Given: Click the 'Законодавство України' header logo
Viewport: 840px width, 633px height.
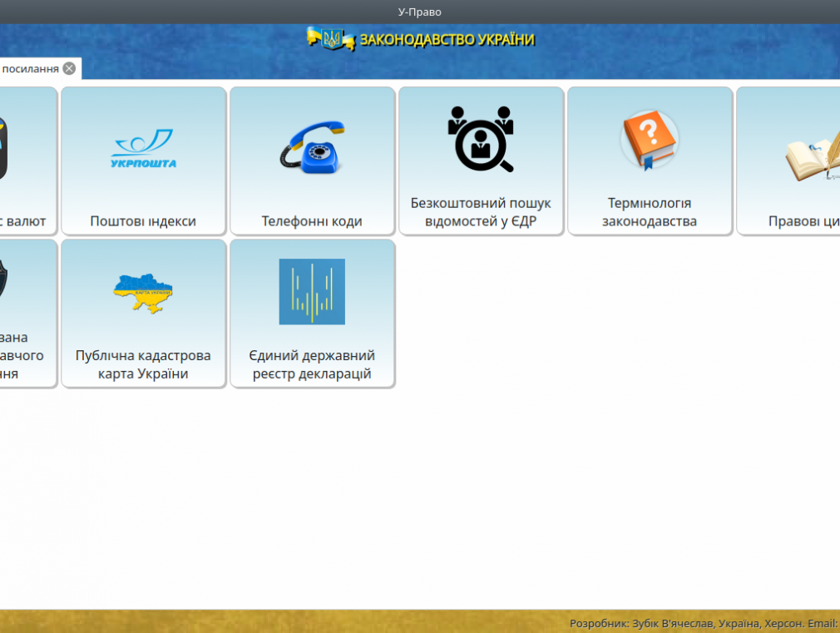Looking at the screenshot, I should click(421, 39).
